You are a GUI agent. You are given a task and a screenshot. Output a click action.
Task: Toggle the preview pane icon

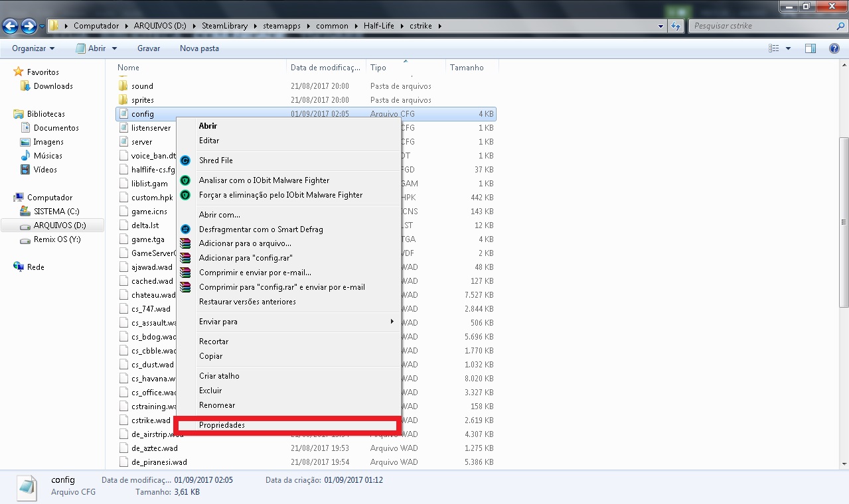tap(810, 48)
